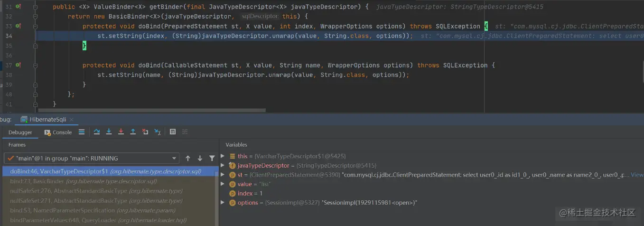This screenshot has height=226, width=644.
Task: Close the HibernateSqli debug tab
Action: tap(71, 119)
